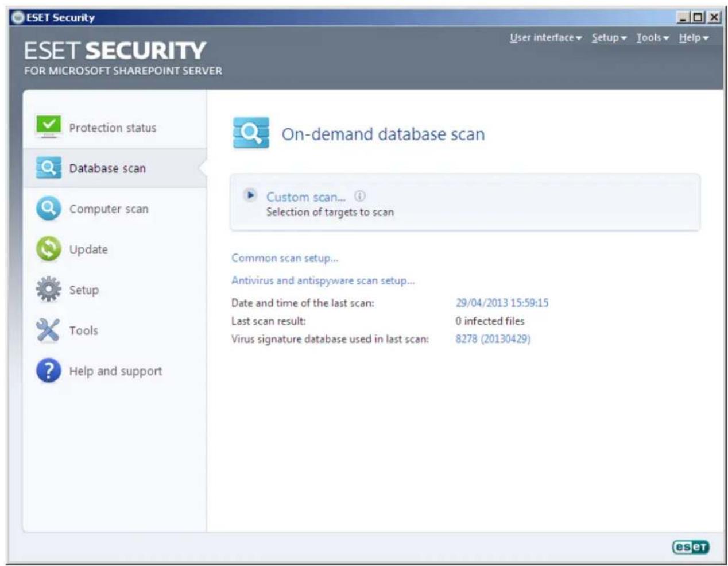The image size is (728, 566).
Task: Maximize the ESET Security window
Action: pos(698,17)
